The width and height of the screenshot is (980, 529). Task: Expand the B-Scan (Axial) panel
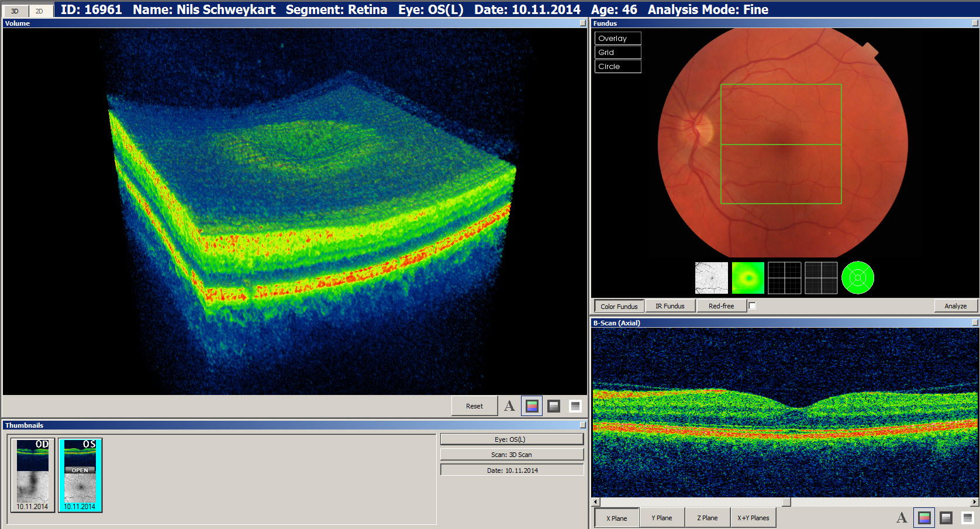[975, 323]
